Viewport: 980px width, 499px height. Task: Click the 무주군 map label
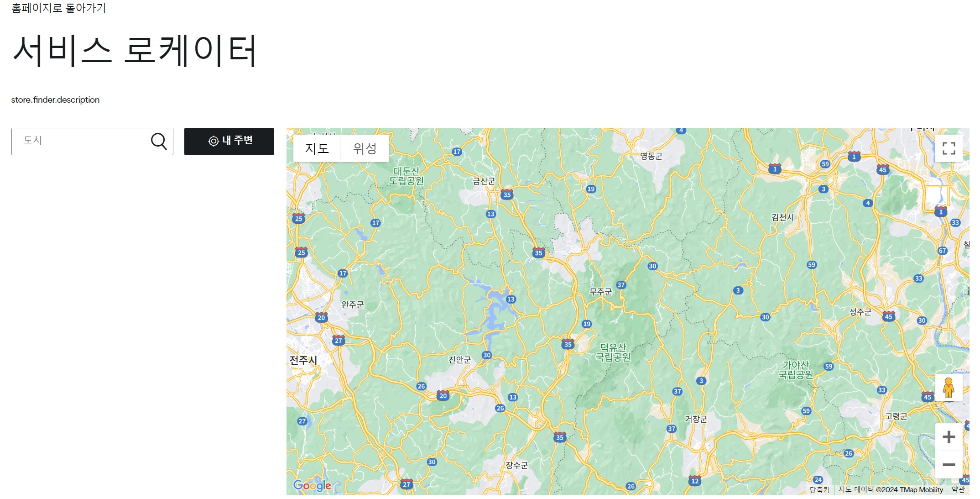coord(600,292)
